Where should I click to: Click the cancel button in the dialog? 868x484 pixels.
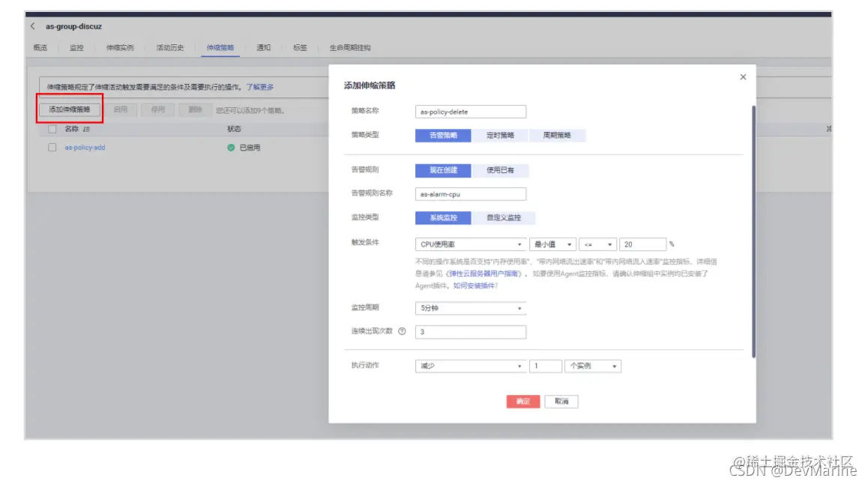point(561,402)
